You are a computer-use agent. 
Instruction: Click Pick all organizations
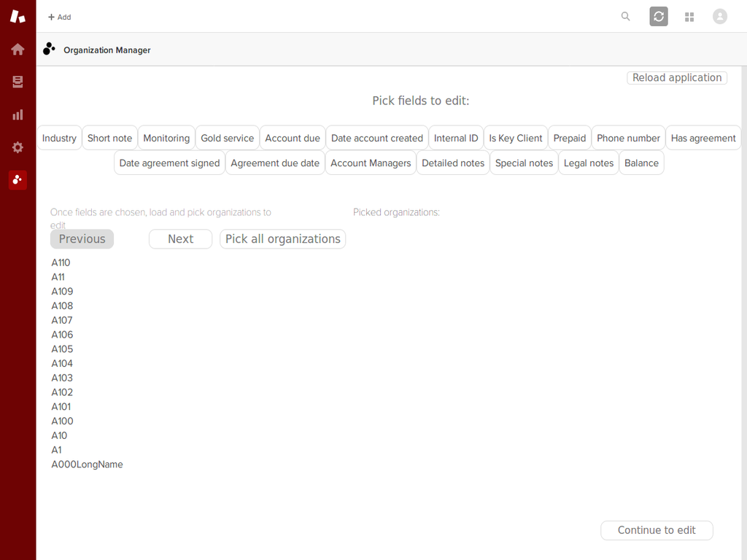coord(282,239)
